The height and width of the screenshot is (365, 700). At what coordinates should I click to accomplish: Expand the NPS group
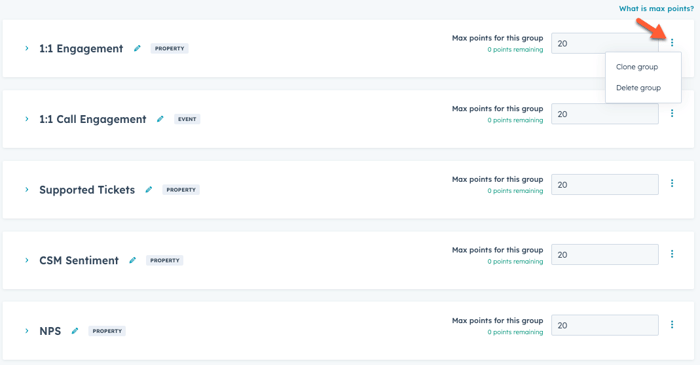coord(27,331)
